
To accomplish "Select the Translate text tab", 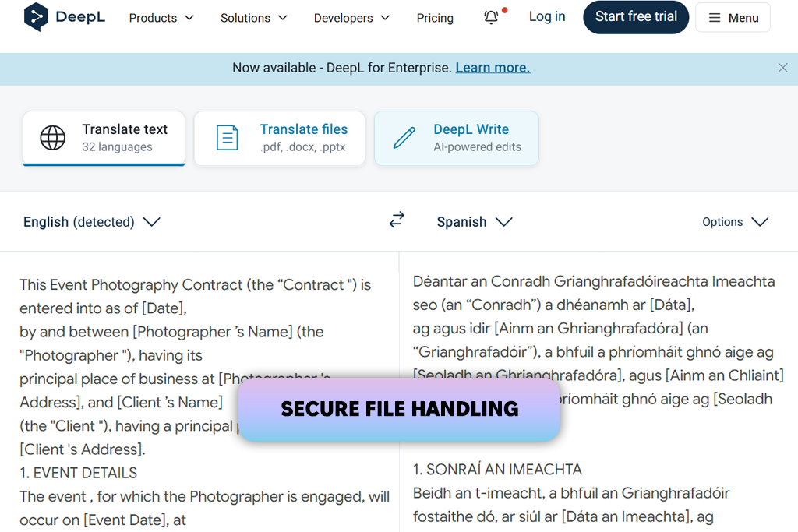I will (x=104, y=139).
